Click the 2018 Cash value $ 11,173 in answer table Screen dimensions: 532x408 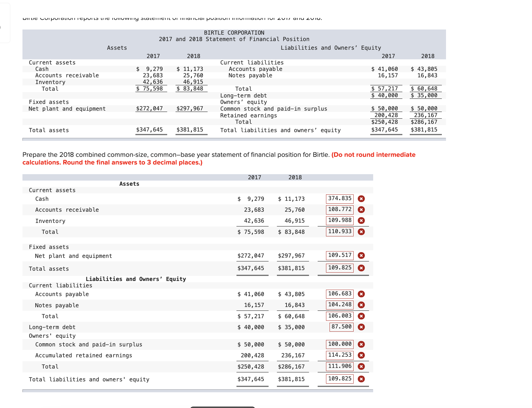pyautogui.click(x=291, y=199)
